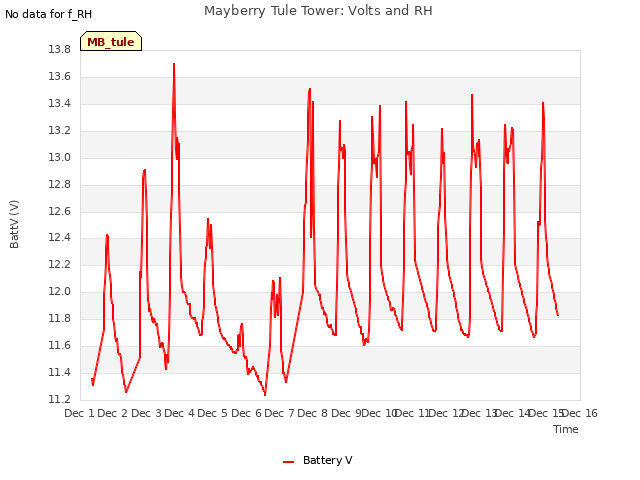Click the 13.8 y-axis tick label
The image size is (640, 480).
(x=59, y=50)
